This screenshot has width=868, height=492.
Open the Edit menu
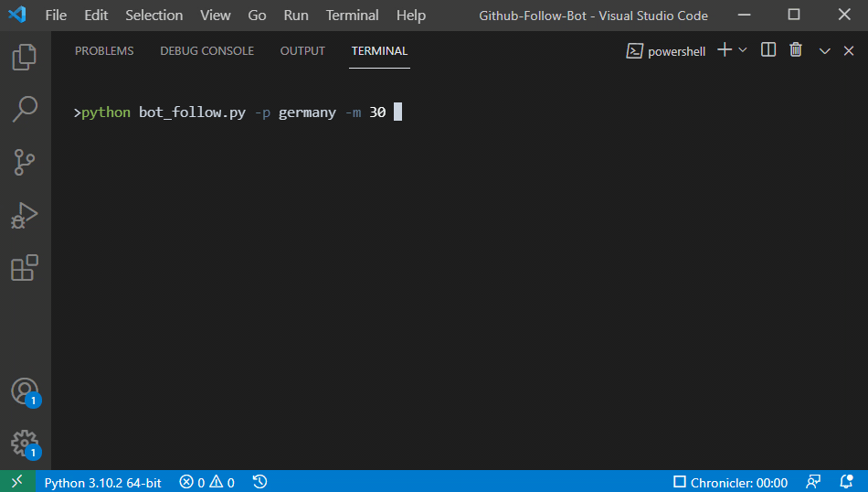click(96, 15)
